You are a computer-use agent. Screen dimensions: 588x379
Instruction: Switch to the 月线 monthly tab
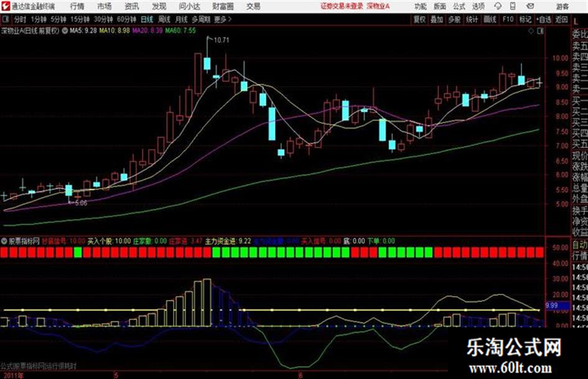tap(182, 19)
